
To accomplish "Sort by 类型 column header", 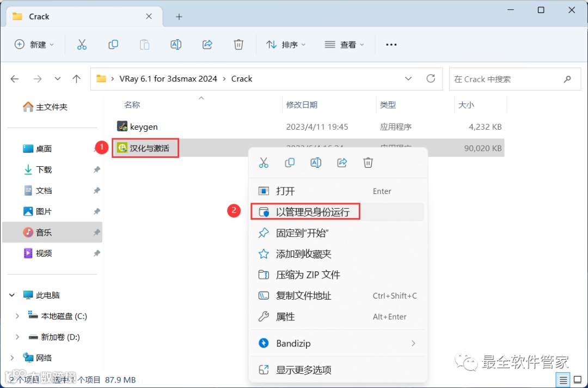I will pyautogui.click(x=388, y=105).
